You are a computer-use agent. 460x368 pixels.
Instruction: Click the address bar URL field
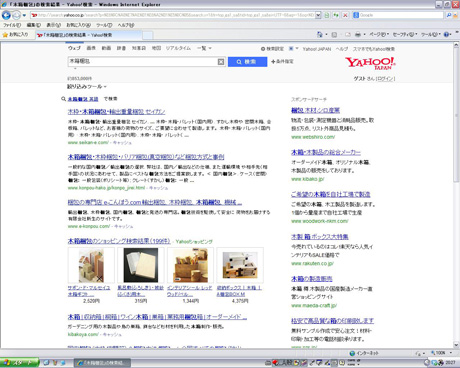[x=172, y=15]
